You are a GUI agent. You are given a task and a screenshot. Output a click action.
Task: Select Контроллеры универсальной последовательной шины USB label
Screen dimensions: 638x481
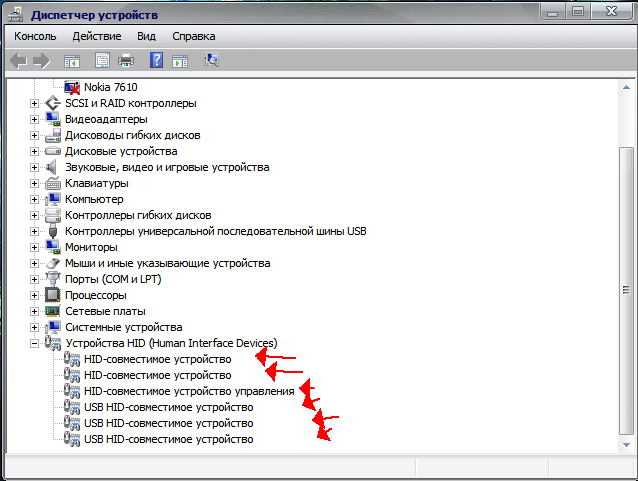(x=216, y=231)
